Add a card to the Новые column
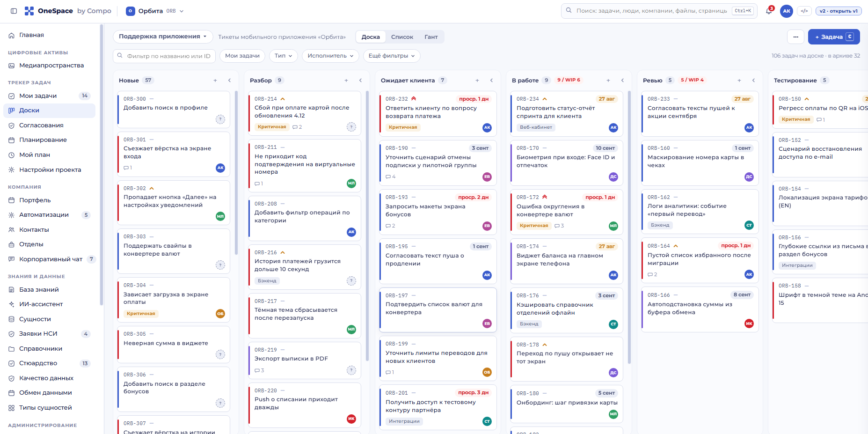 coord(215,81)
